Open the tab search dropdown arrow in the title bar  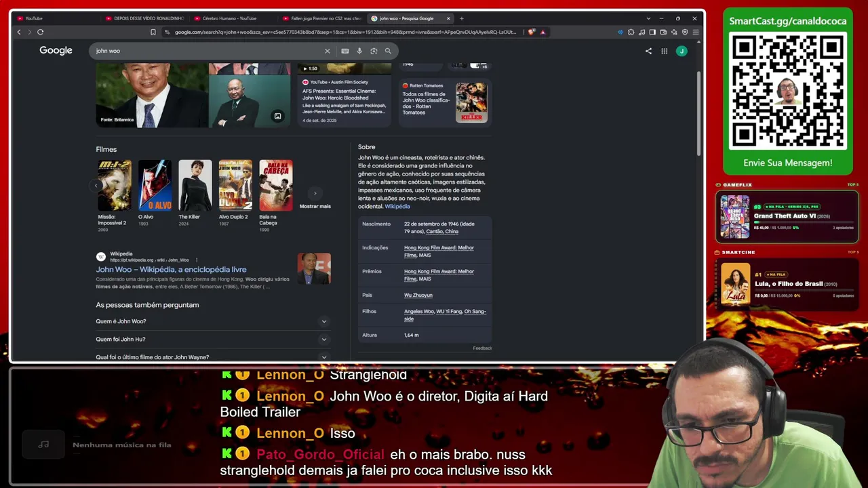coord(648,18)
